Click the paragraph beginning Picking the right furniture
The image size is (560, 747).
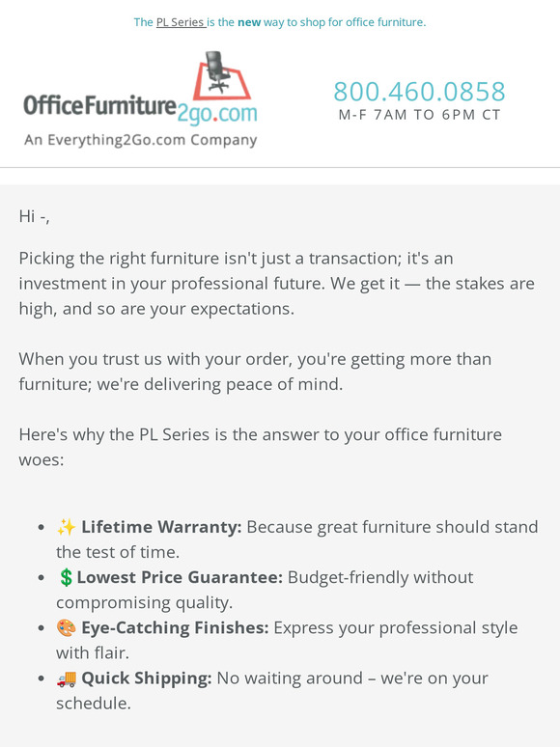pyautogui.click(x=276, y=284)
